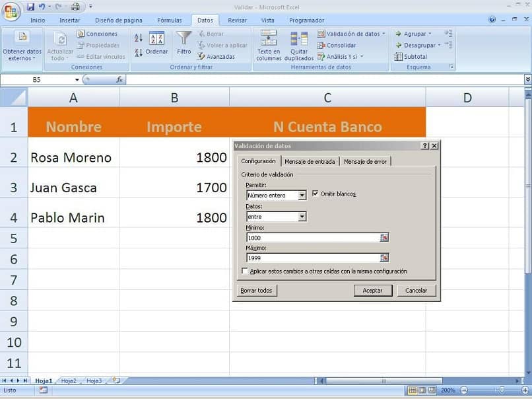Open Validación de datos tool
Screen dimensions: 532x399
point(349,34)
